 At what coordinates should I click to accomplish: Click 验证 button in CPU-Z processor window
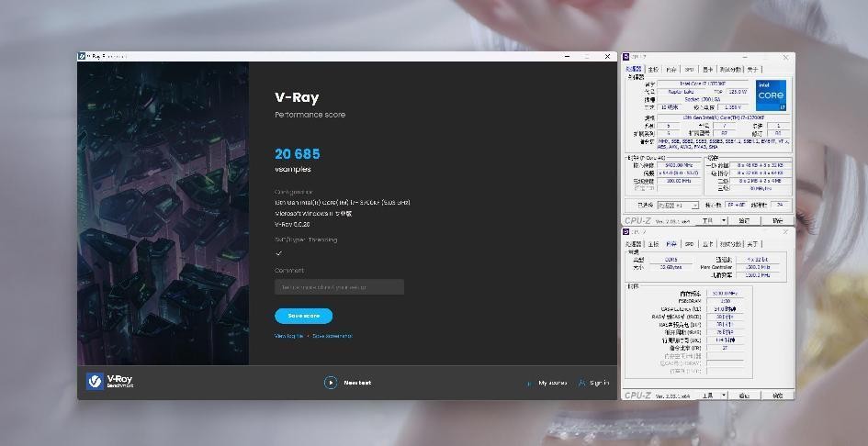[744, 220]
